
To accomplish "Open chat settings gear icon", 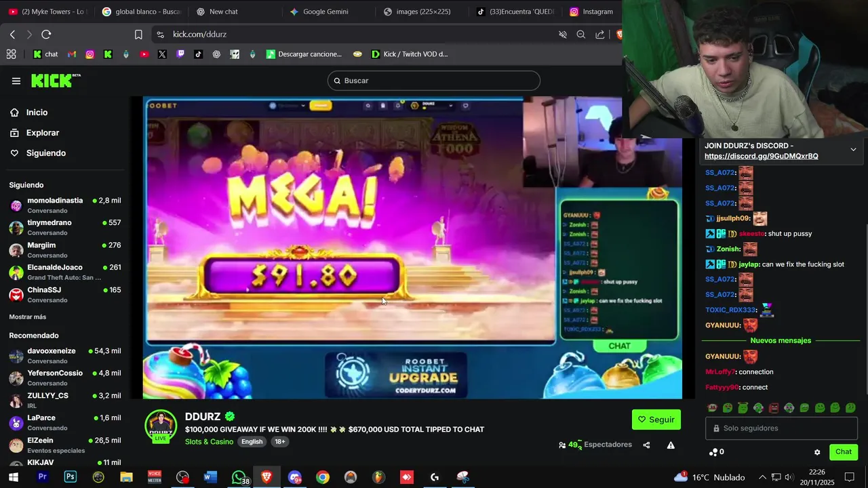I will (817, 452).
